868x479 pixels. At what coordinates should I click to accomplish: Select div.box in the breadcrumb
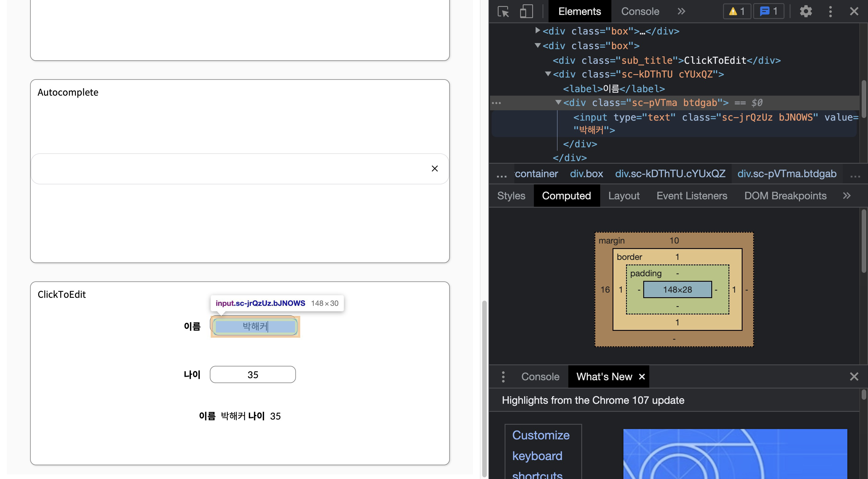click(586, 174)
